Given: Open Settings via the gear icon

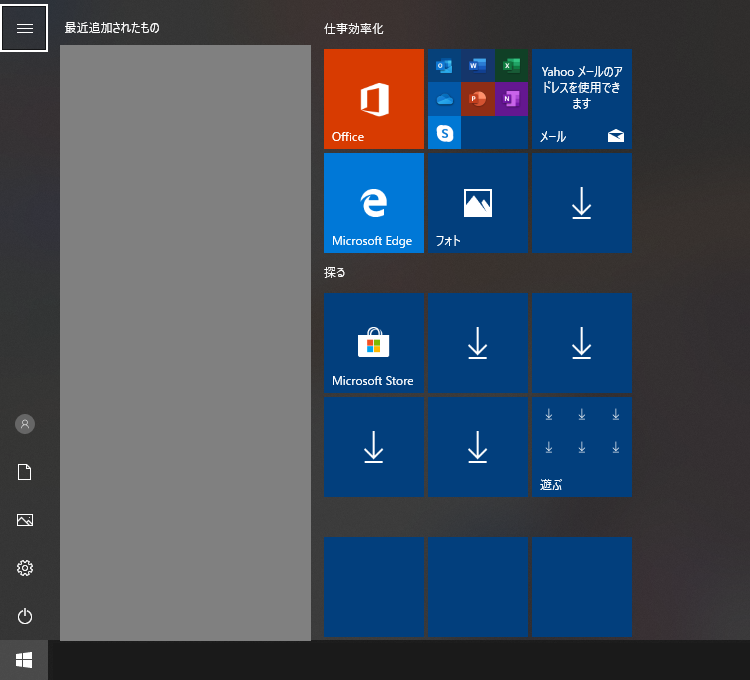Looking at the screenshot, I should (25, 568).
